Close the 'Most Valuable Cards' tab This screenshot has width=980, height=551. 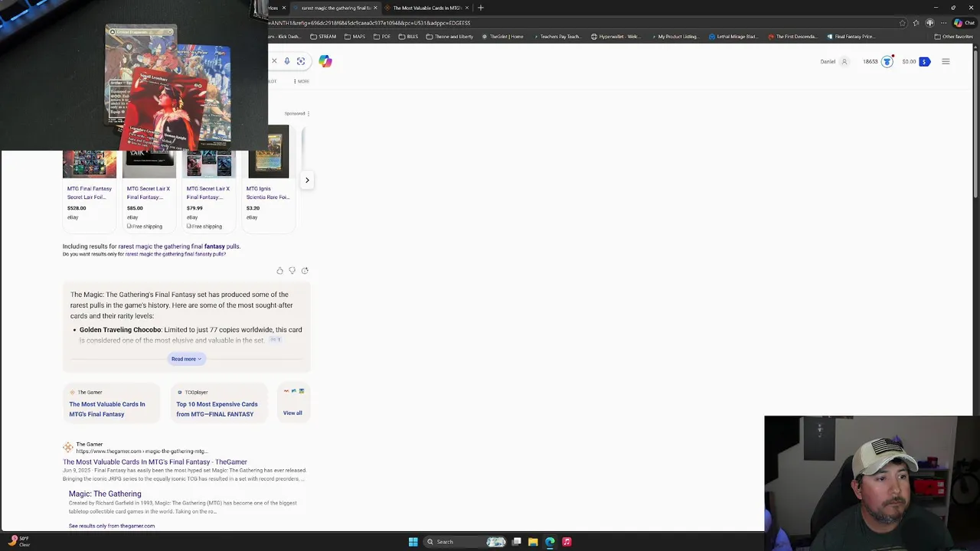pyautogui.click(x=467, y=8)
